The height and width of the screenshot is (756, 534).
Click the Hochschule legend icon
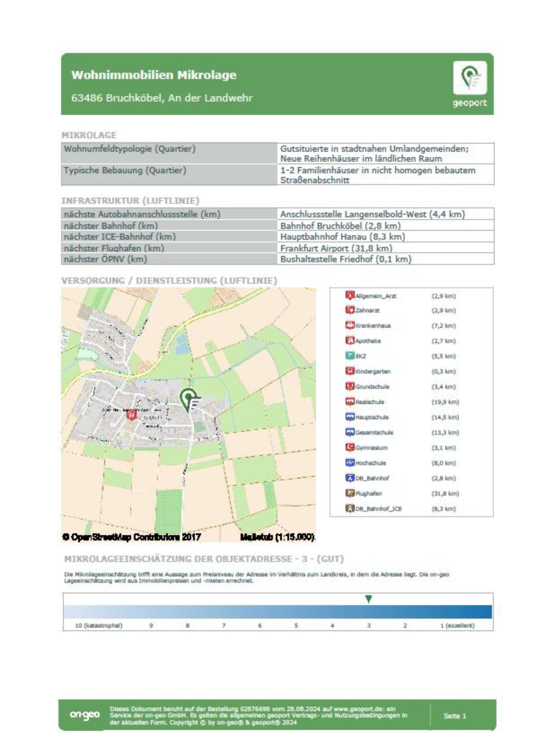pyautogui.click(x=349, y=463)
